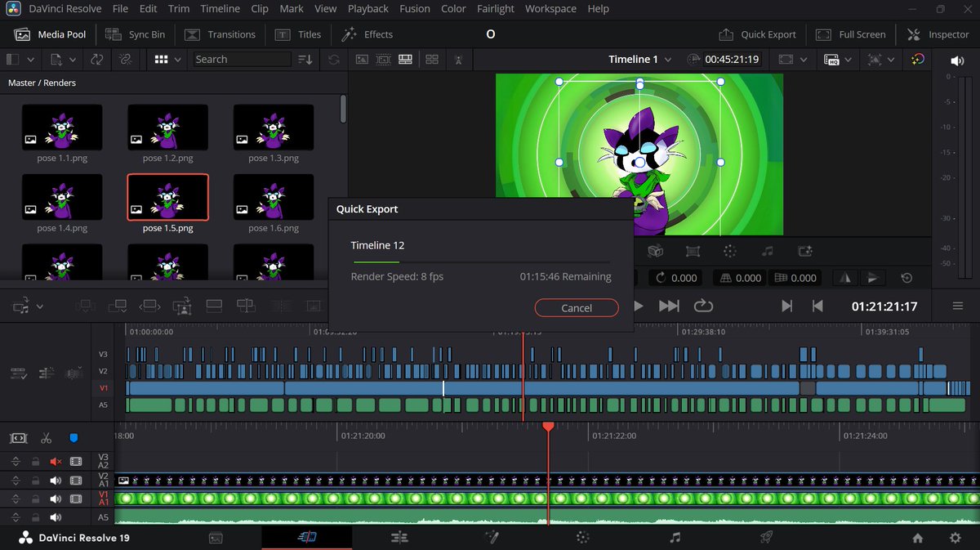Select the crop tool icon in viewer tools
This screenshot has height=550, width=980.
(693, 251)
